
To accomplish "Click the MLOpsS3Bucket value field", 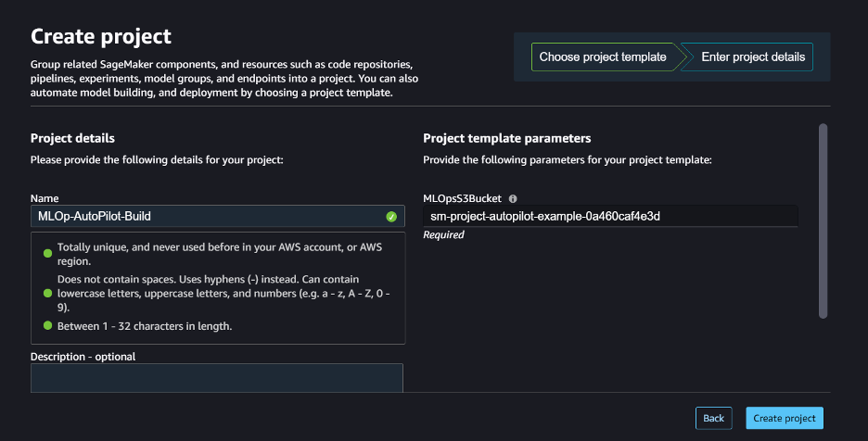I will (609, 217).
